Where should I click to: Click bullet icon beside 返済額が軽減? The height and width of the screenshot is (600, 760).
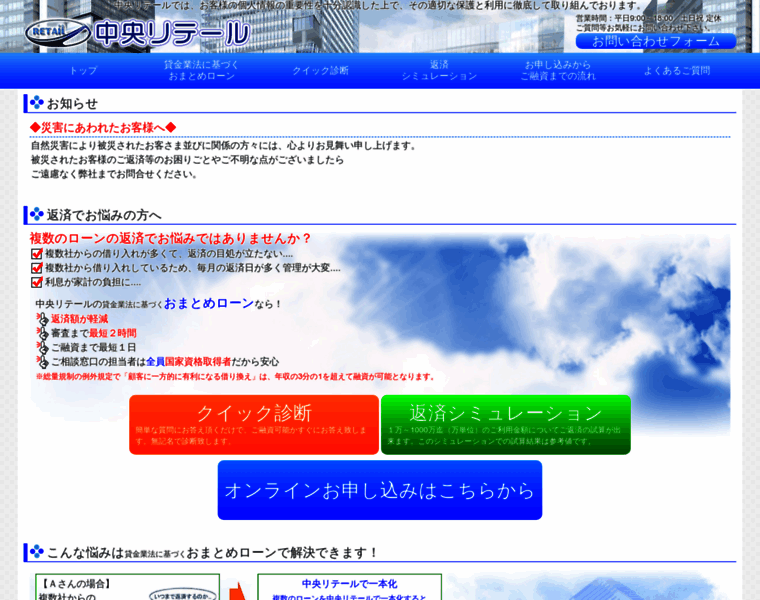click(x=42, y=319)
